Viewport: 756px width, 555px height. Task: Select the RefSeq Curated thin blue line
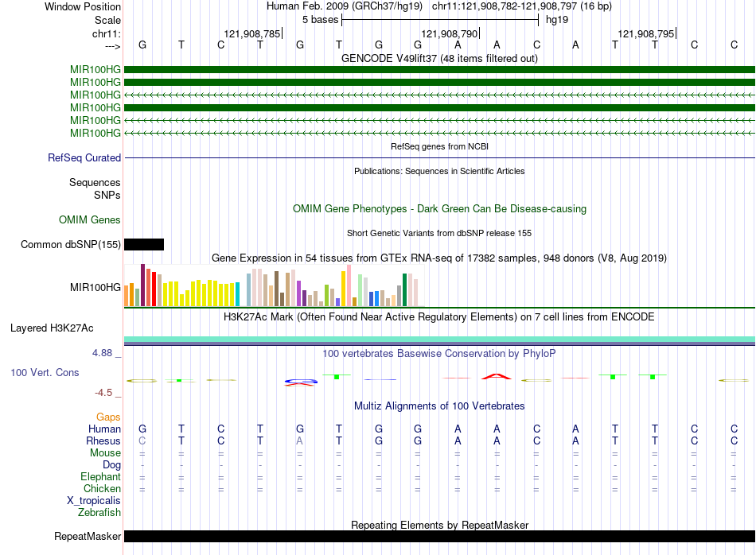(x=439, y=157)
